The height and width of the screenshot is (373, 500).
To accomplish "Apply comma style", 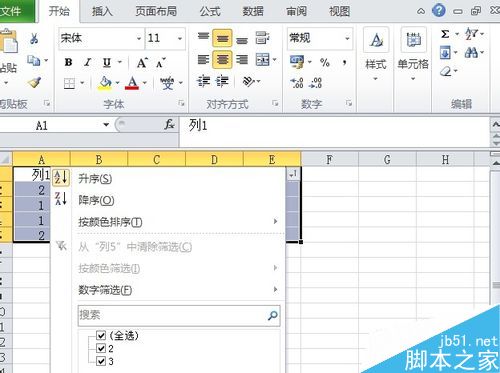I will click(x=345, y=62).
